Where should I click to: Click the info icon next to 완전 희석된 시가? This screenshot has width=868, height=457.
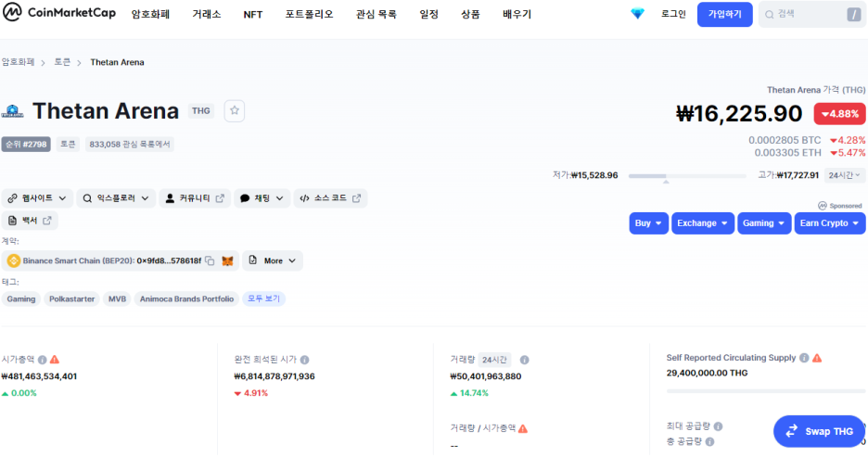pos(304,360)
